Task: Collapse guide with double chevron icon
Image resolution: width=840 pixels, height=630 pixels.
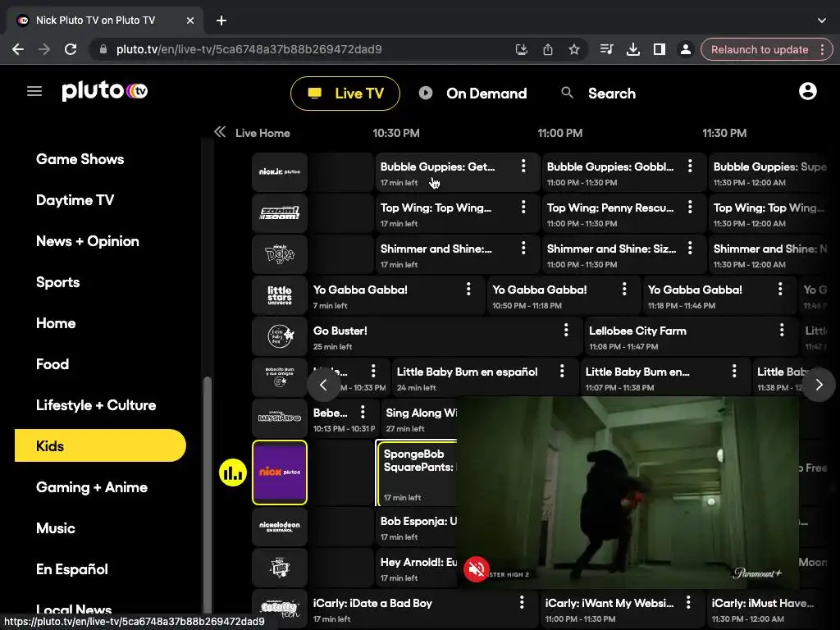Action: click(x=220, y=132)
